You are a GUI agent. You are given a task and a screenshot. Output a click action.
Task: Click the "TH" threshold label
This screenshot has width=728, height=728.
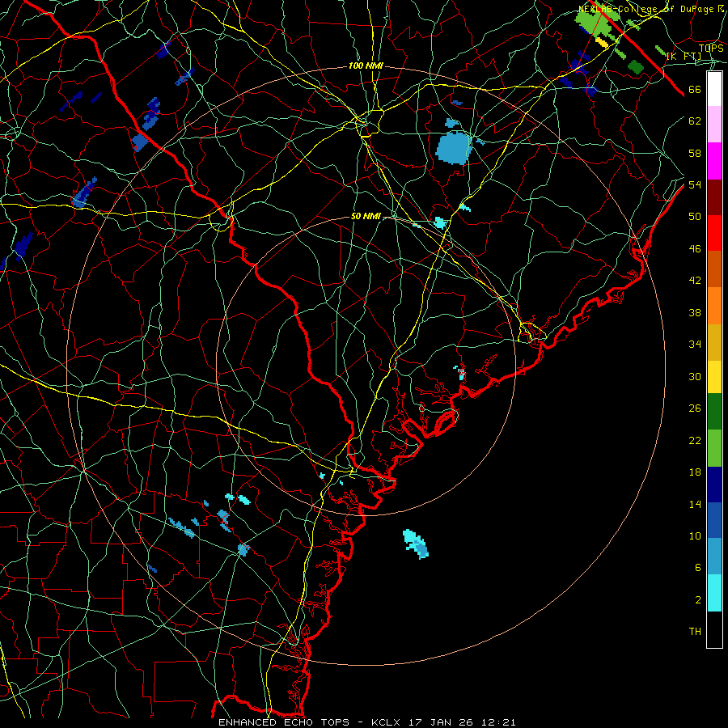695,632
